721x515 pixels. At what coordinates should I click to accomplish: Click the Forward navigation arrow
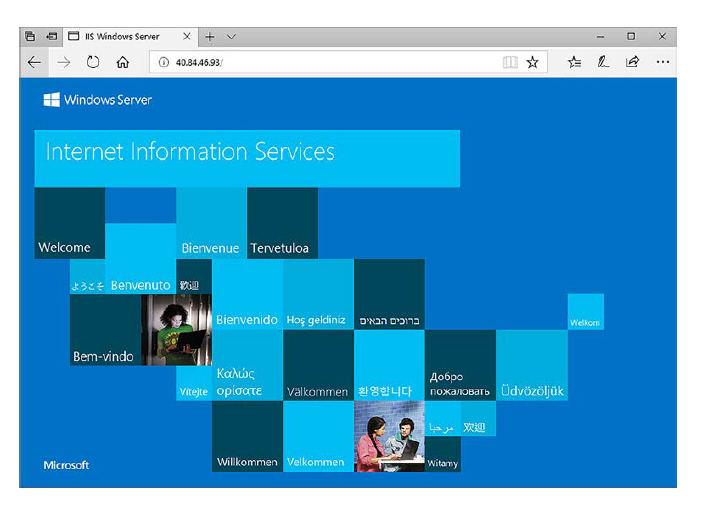(64, 62)
